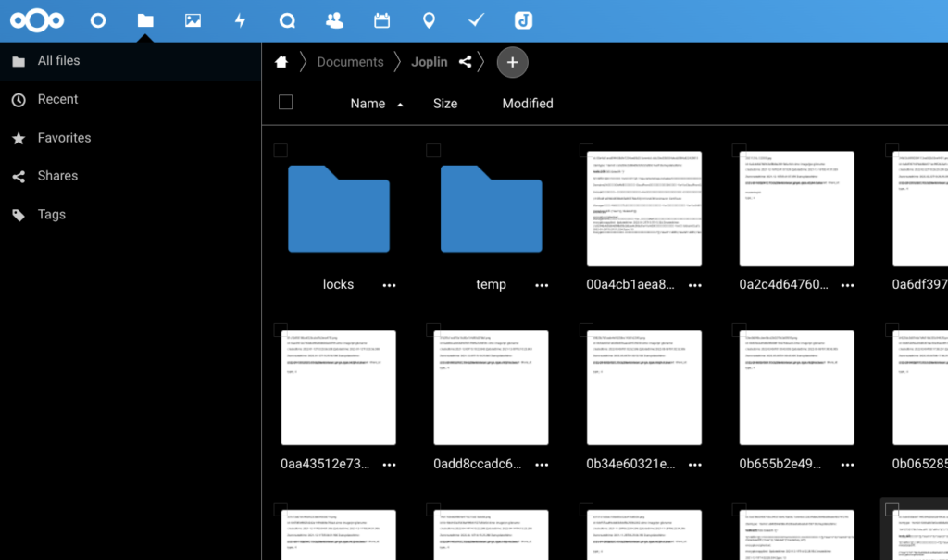Click file name 0add8ccadc6...

(477, 464)
